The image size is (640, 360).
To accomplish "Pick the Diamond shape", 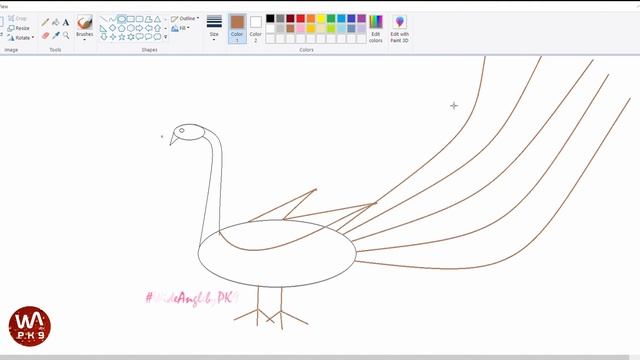I will click(x=113, y=28).
